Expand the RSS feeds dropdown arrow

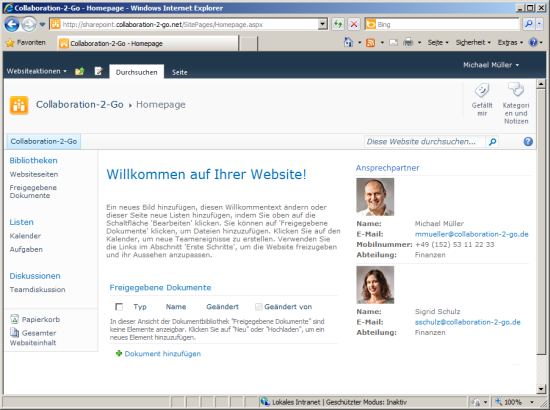382,43
